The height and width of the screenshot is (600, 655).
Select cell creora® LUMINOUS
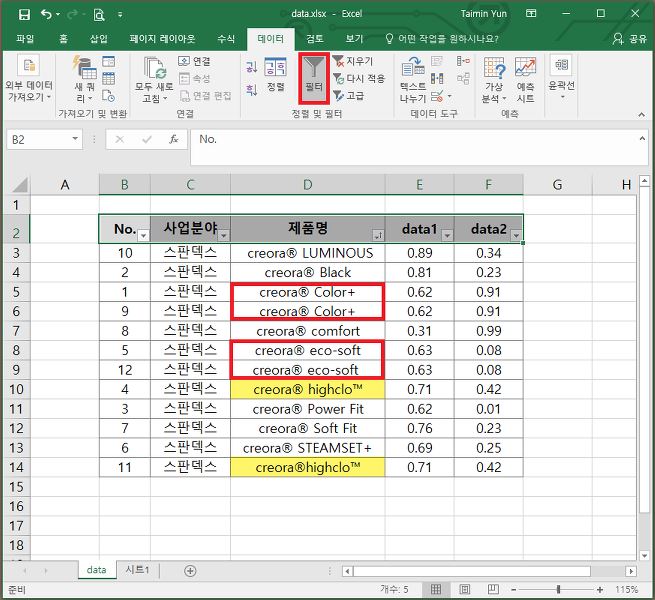pos(308,253)
